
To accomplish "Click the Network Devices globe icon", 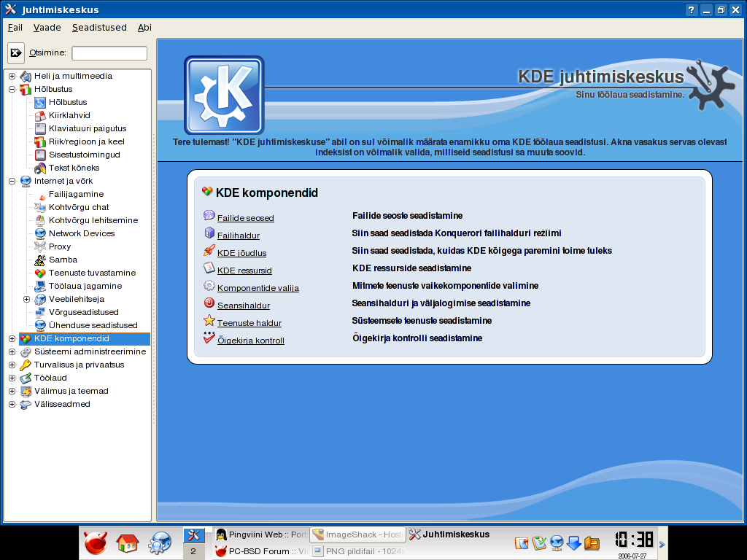I will click(41, 233).
